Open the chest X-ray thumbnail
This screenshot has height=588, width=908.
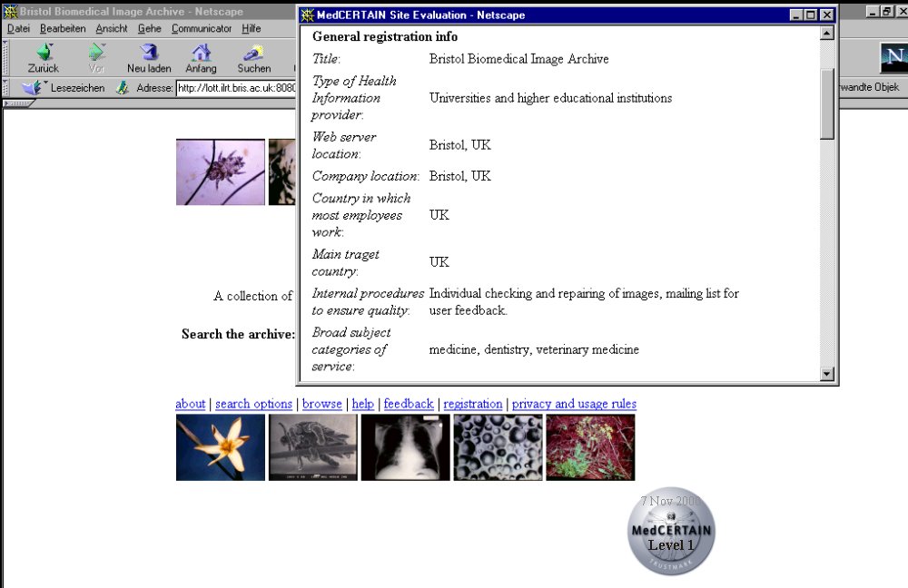click(x=405, y=447)
